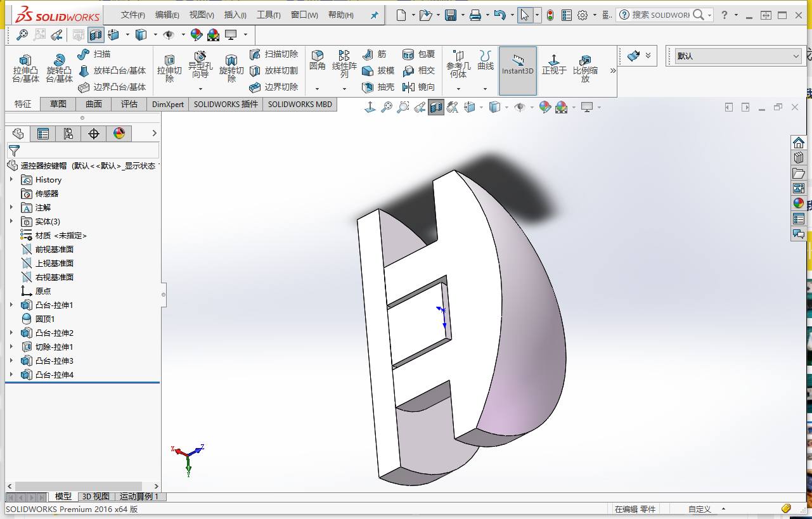Select the Linear Pattern (线性阵列) tool
The width and height of the screenshot is (812, 519).
[x=344, y=65]
